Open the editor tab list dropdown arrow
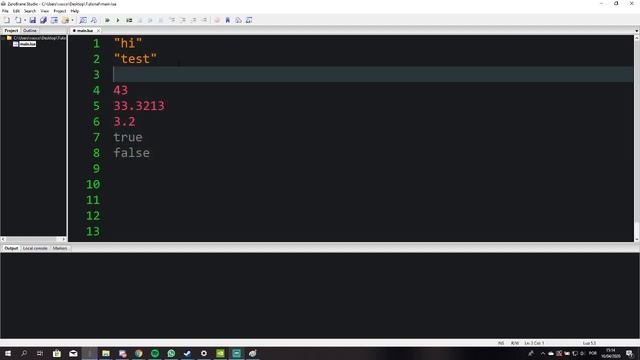This screenshot has width=640, height=360. pos(636,31)
